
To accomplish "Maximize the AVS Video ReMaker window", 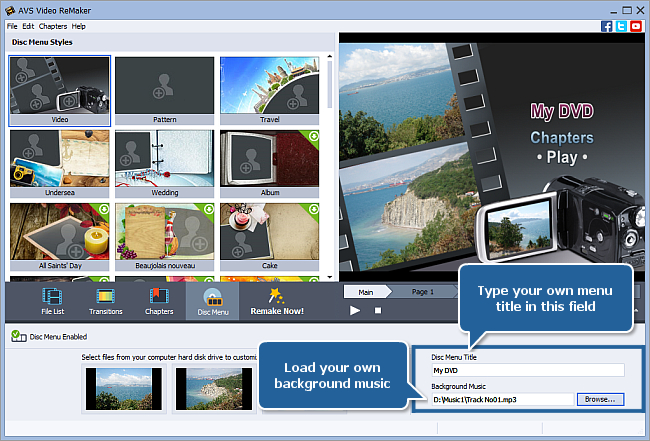I will [627, 10].
